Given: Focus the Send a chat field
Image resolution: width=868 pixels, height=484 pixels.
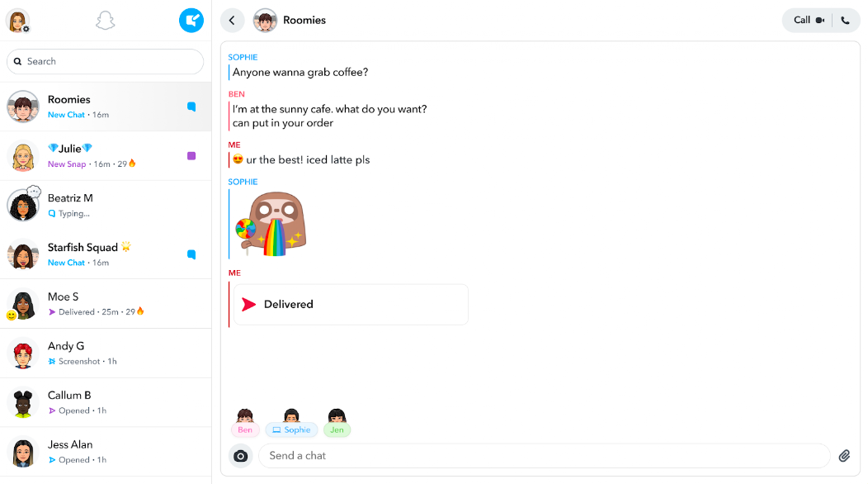Looking at the screenshot, I should point(544,456).
